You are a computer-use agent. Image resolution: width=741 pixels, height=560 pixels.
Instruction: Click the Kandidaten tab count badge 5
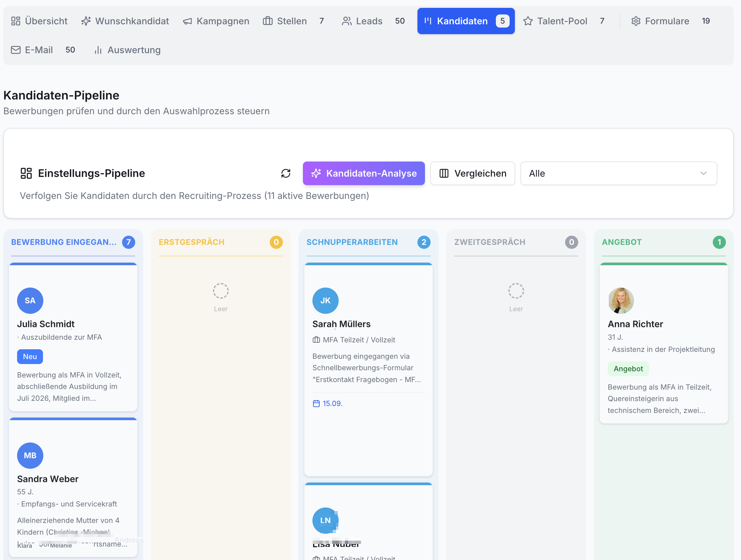pos(502,21)
